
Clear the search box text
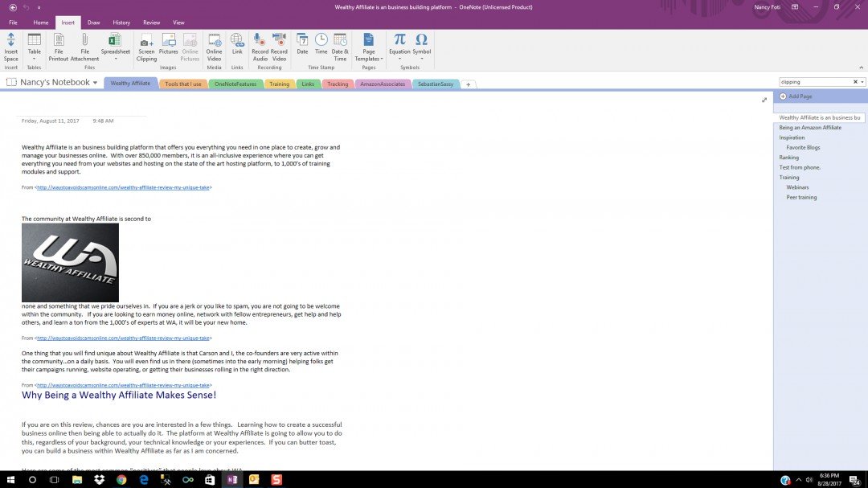click(855, 82)
